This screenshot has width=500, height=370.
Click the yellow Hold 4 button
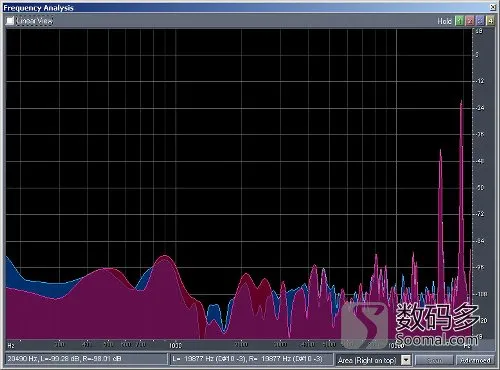[x=490, y=21]
